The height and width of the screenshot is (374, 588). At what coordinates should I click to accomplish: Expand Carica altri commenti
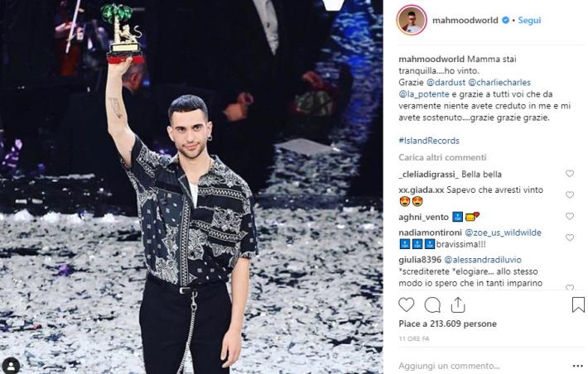pos(442,157)
